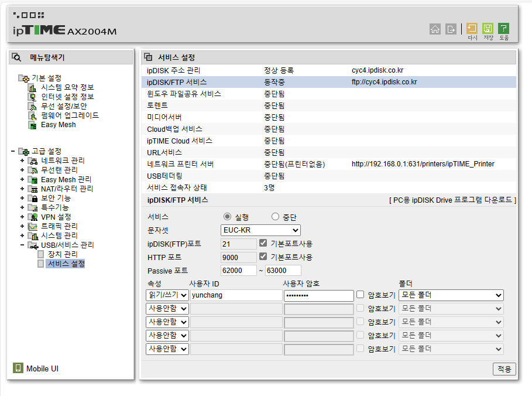Click the orange 다시 refresh icon

(x=472, y=28)
